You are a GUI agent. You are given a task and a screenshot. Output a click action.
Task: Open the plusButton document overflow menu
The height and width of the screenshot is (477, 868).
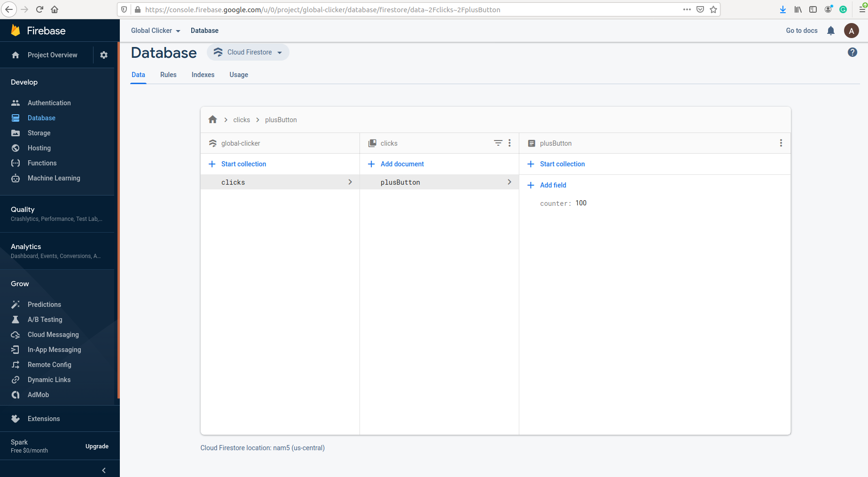tap(781, 143)
